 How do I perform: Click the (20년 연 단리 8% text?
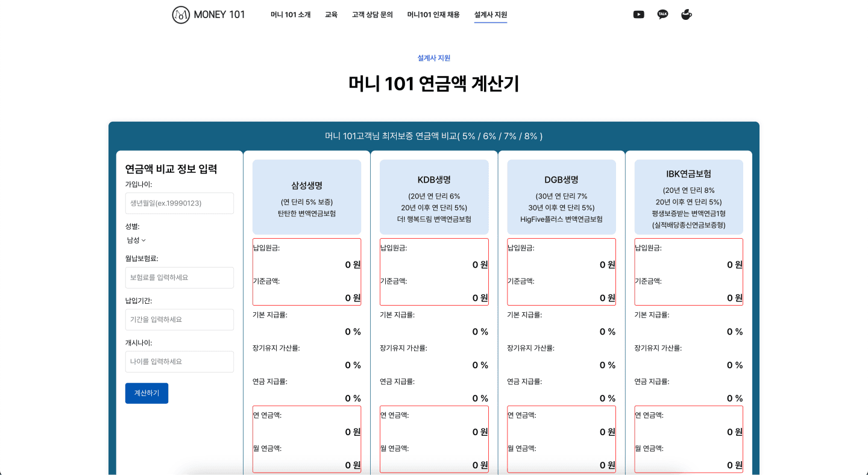point(689,190)
